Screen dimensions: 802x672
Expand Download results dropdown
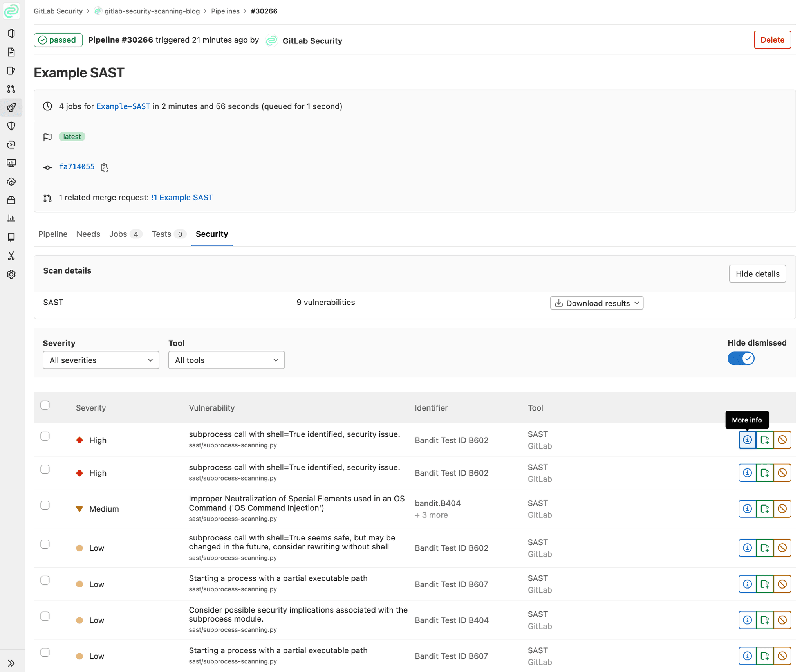point(596,303)
